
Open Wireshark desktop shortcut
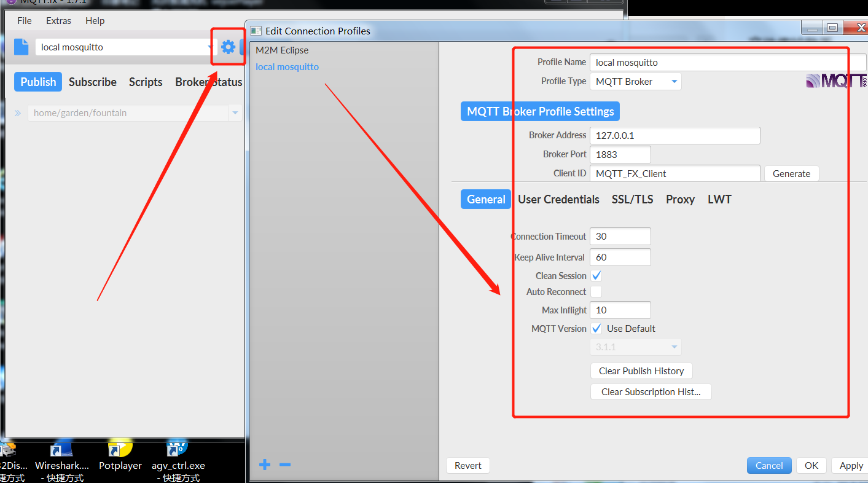click(61, 461)
